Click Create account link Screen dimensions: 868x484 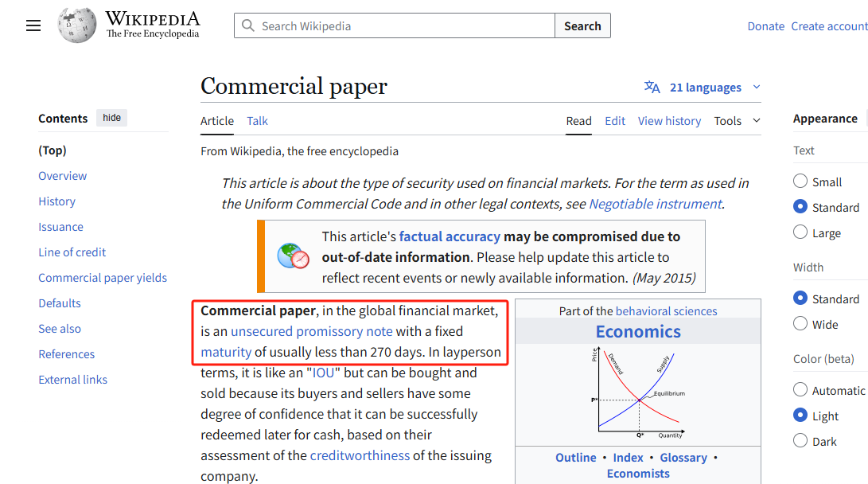click(829, 26)
